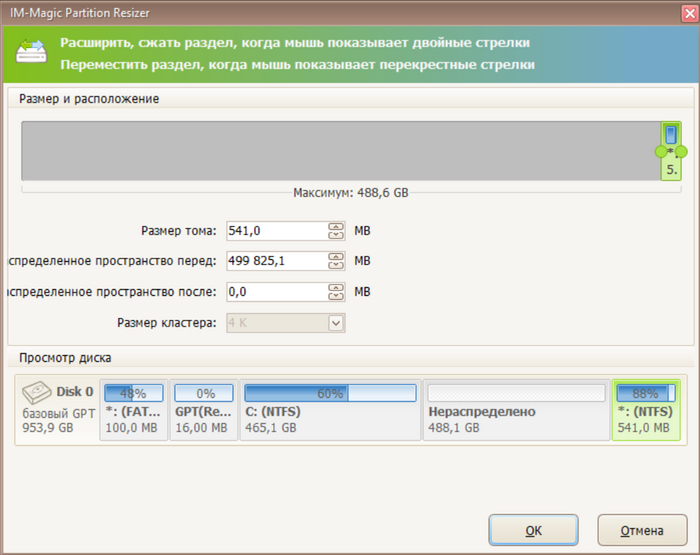700x555 pixels.
Task: Select the FAT 100,0 MB partition
Action: (133, 410)
